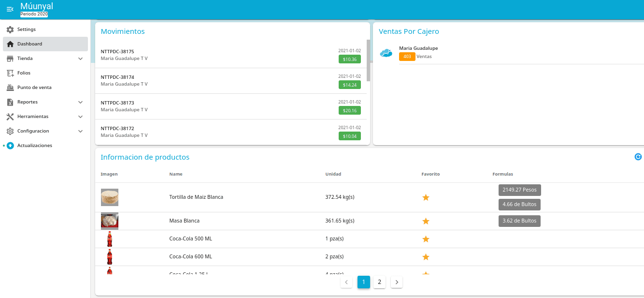
Task: Click the 2149.27 Pesos formula badge
Action: [x=519, y=190]
